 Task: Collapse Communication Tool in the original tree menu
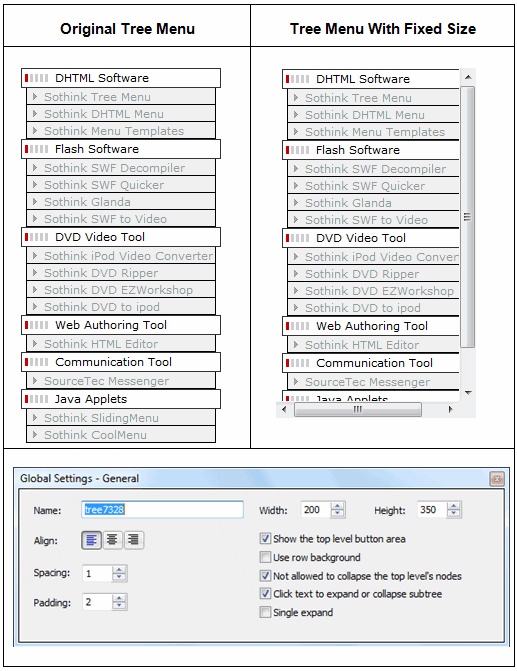click(121, 362)
